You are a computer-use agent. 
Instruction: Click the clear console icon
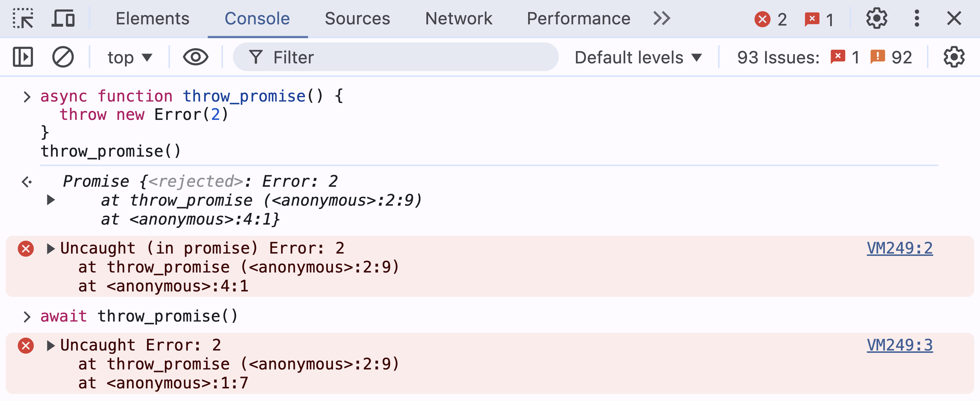pyautogui.click(x=63, y=57)
